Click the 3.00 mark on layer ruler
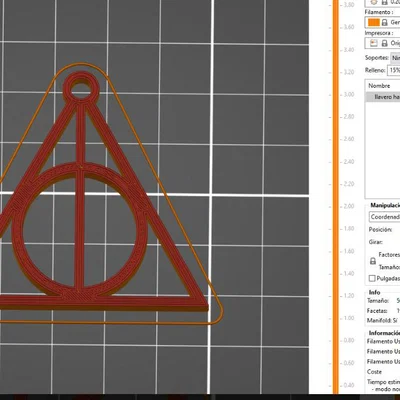Viewport: 400px width, 400px height. [348, 94]
